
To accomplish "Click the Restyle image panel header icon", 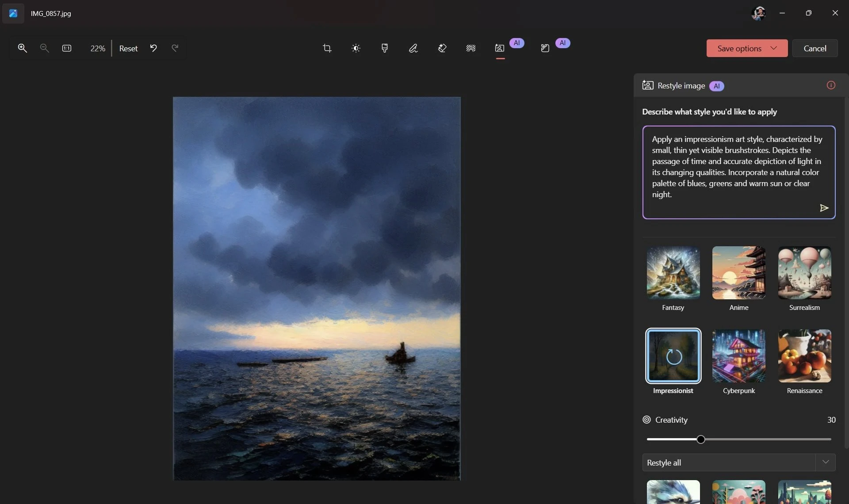I will click(x=648, y=85).
